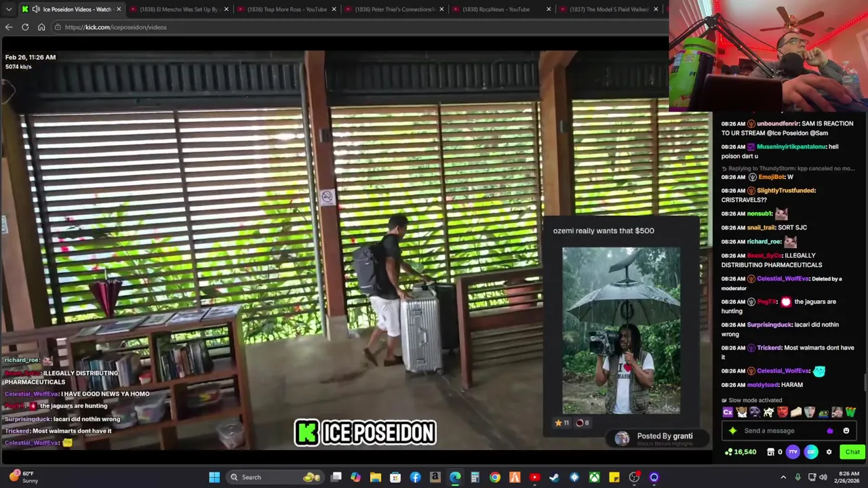Open the Windows Start menu
This screenshot has height=488, width=868.
point(214,477)
